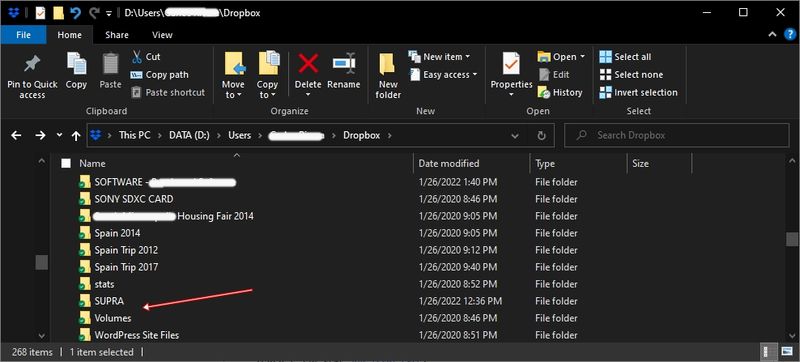Switch to the View ribbon tab
Screen dimensions: 800x362
point(162,35)
